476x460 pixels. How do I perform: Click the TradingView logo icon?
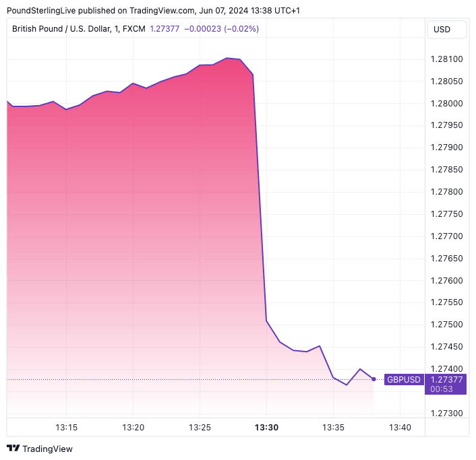pos(13,449)
